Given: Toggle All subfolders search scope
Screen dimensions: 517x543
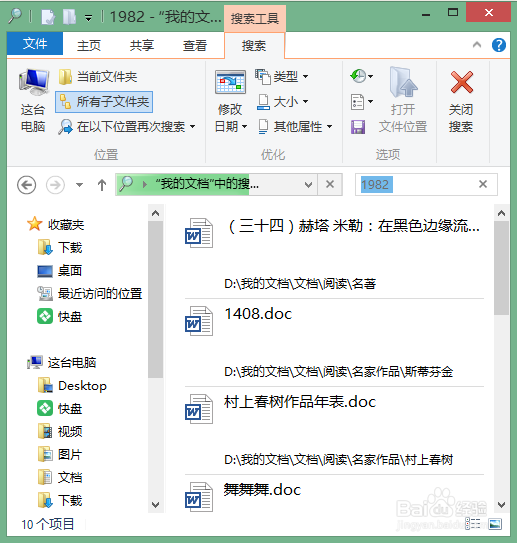Looking at the screenshot, I should (x=104, y=102).
